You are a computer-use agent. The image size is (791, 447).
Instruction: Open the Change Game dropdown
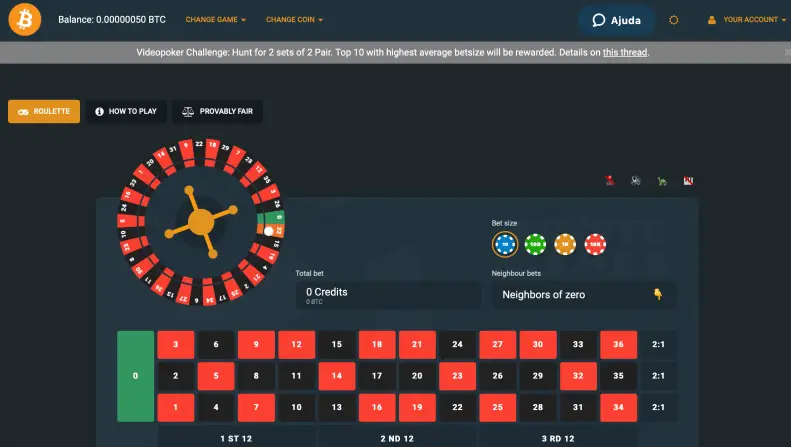coord(215,20)
